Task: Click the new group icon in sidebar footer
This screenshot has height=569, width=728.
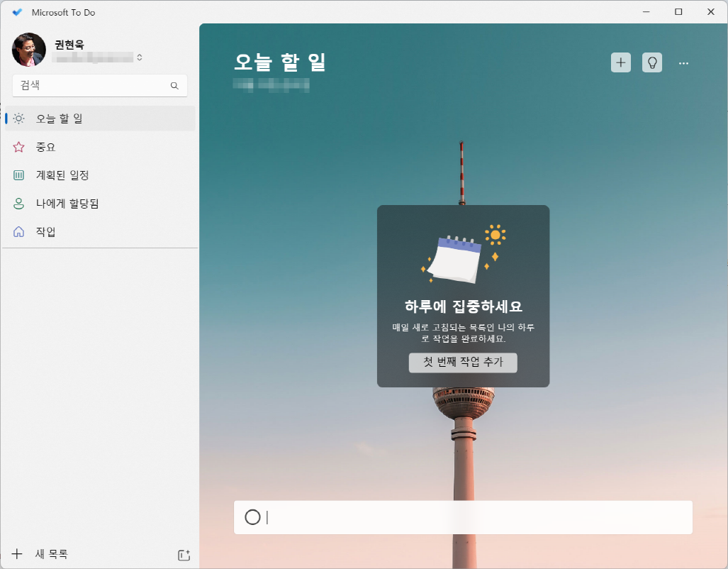Action: (x=184, y=555)
